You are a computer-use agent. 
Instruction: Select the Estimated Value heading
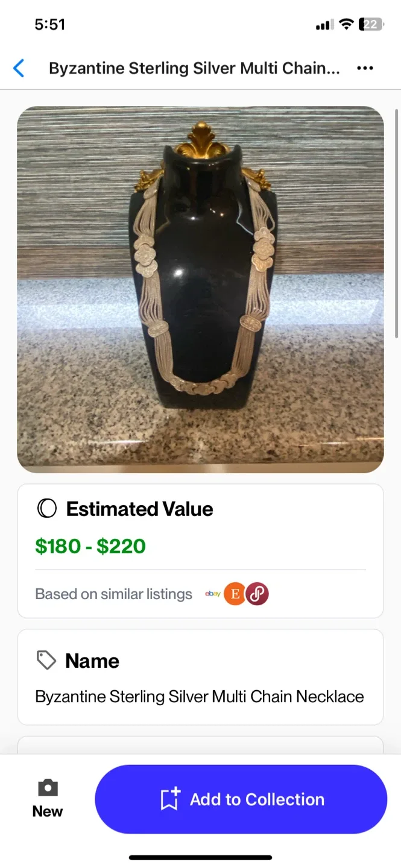point(139,509)
